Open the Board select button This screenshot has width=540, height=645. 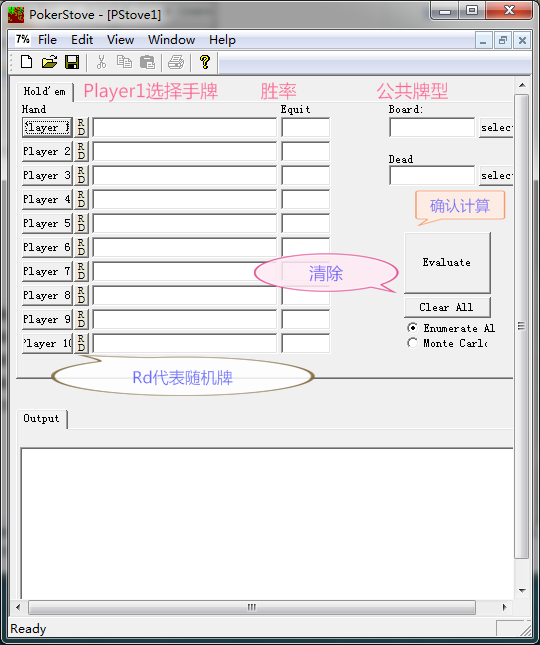click(x=496, y=128)
